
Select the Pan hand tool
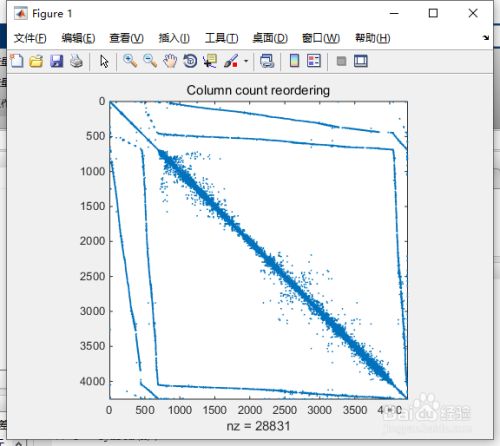170,61
